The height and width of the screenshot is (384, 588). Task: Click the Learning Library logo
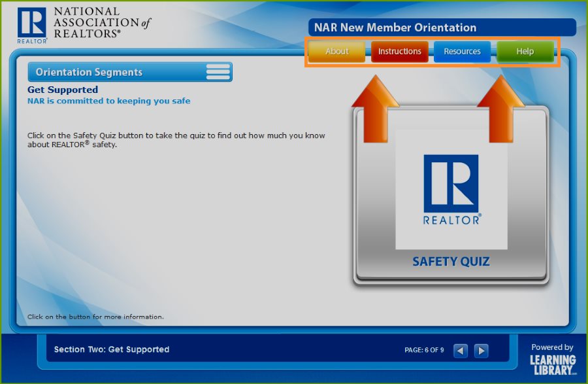click(x=552, y=361)
